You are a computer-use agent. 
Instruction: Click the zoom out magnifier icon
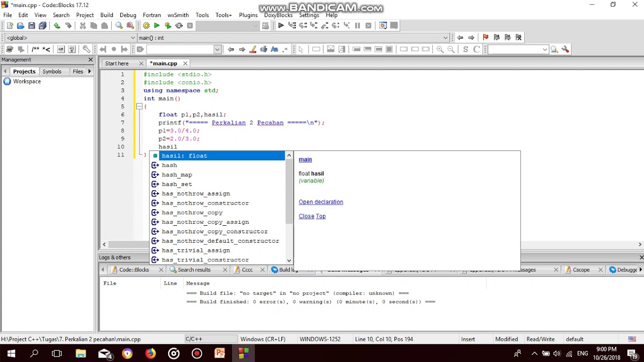click(x=451, y=49)
